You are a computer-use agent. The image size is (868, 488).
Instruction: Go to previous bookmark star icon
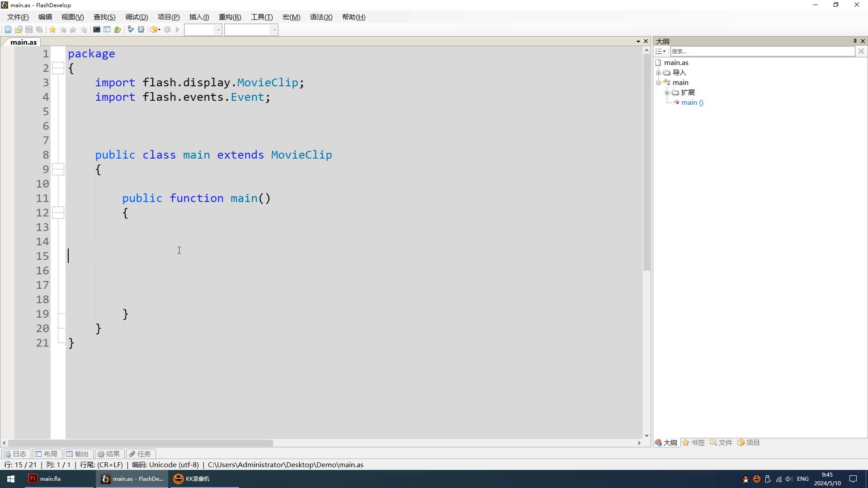[x=73, y=30]
